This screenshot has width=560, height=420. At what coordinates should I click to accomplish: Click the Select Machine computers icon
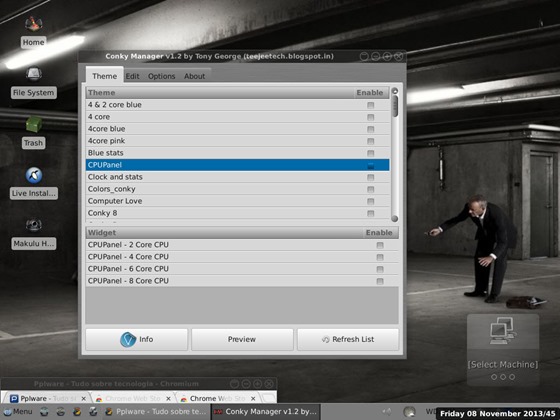pyautogui.click(x=503, y=331)
